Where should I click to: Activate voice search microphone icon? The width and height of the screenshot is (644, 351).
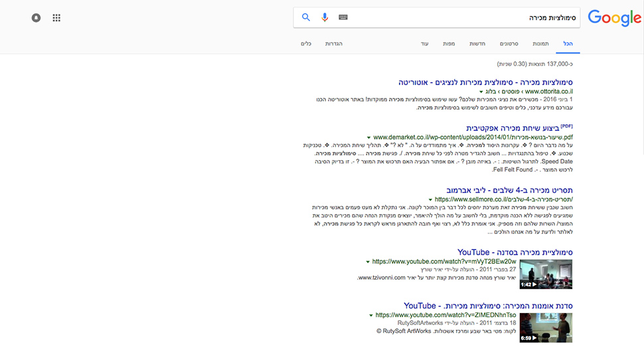325,17
